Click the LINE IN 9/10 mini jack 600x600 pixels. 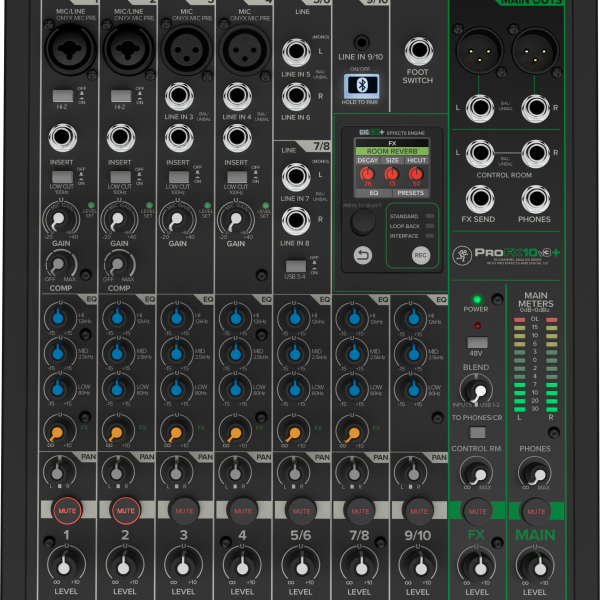[361, 42]
